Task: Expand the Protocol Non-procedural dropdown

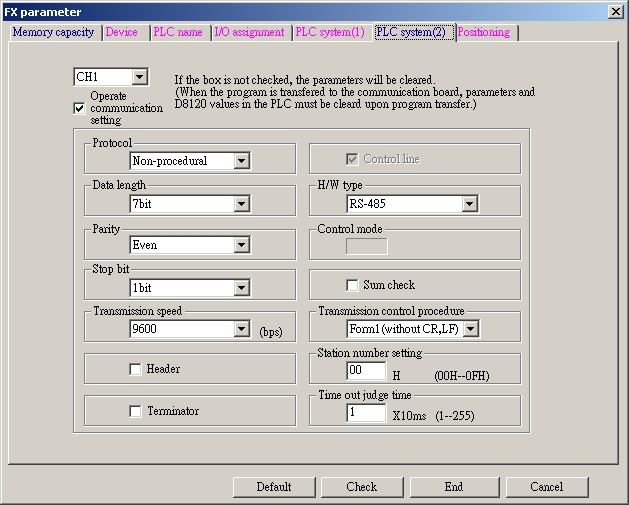Action: pyautogui.click(x=241, y=161)
